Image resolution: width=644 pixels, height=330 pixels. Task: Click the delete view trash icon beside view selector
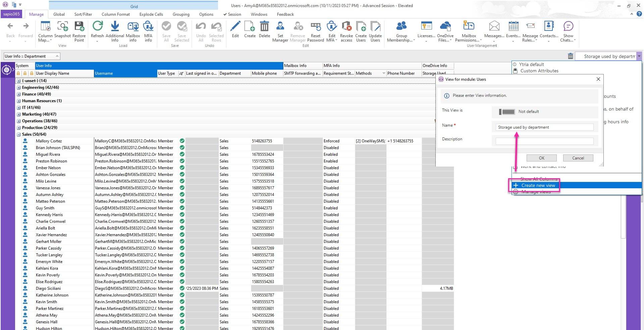570,56
